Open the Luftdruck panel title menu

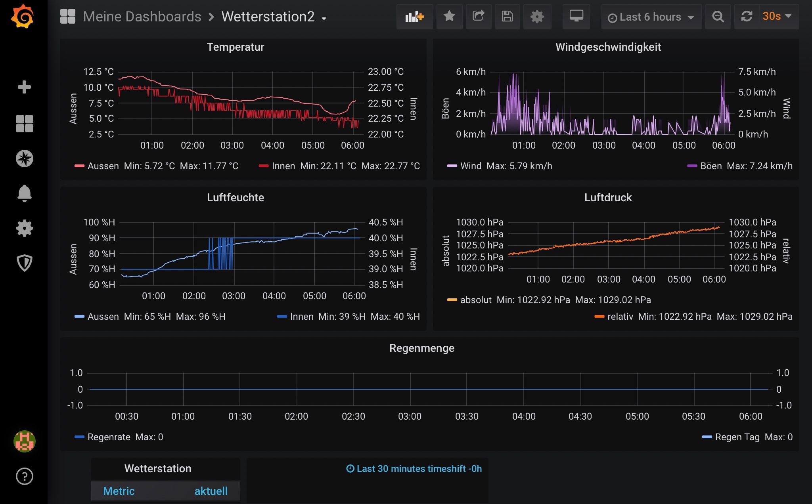pos(608,198)
